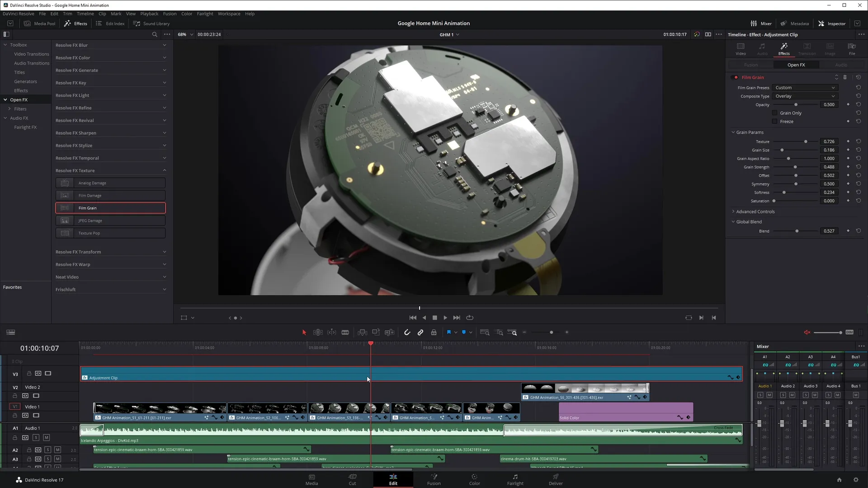The height and width of the screenshot is (488, 868).
Task: Click the Replace Clip icon
Action: click(x=389, y=333)
